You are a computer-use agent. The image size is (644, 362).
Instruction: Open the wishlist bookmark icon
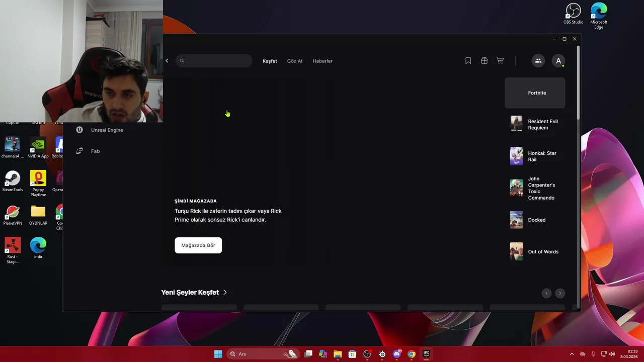click(468, 61)
